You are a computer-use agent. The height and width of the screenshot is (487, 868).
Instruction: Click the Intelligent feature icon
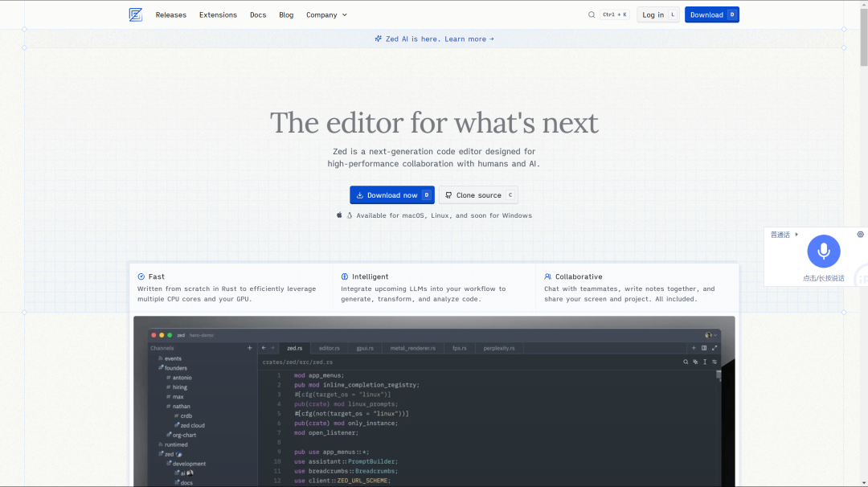pos(345,276)
